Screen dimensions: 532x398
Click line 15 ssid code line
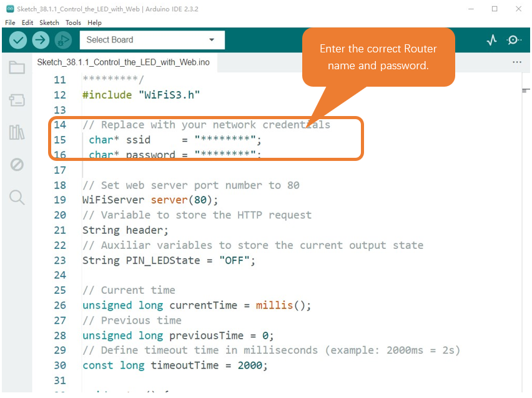(x=175, y=140)
